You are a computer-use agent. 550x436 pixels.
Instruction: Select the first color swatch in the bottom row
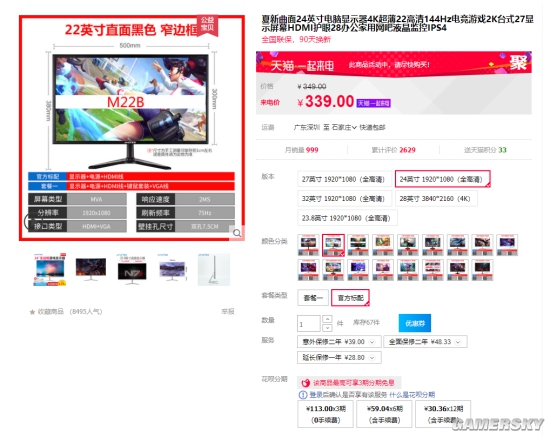[308, 270]
